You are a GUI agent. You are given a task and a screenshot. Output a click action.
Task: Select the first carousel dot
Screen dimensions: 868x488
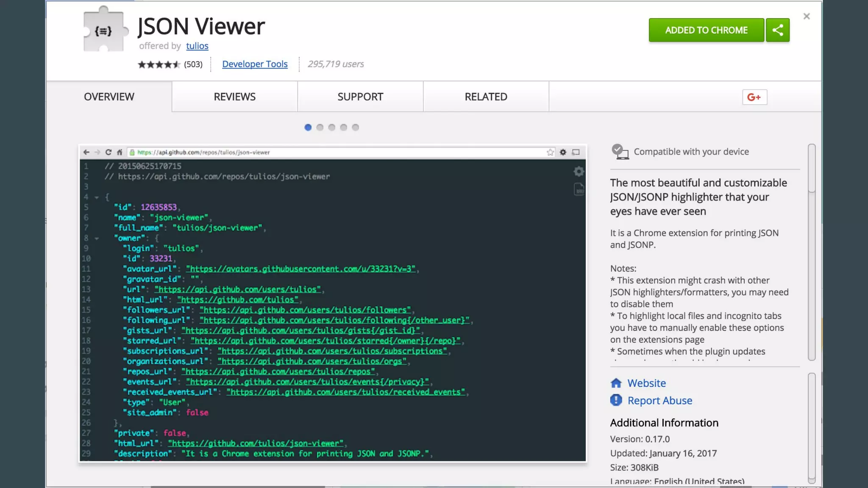tap(308, 128)
